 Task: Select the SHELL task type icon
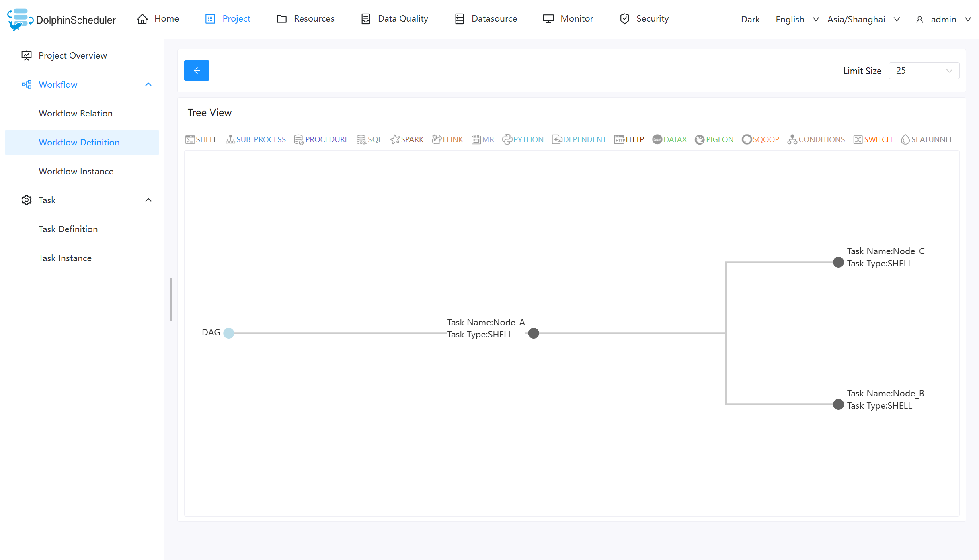[201, 139]
